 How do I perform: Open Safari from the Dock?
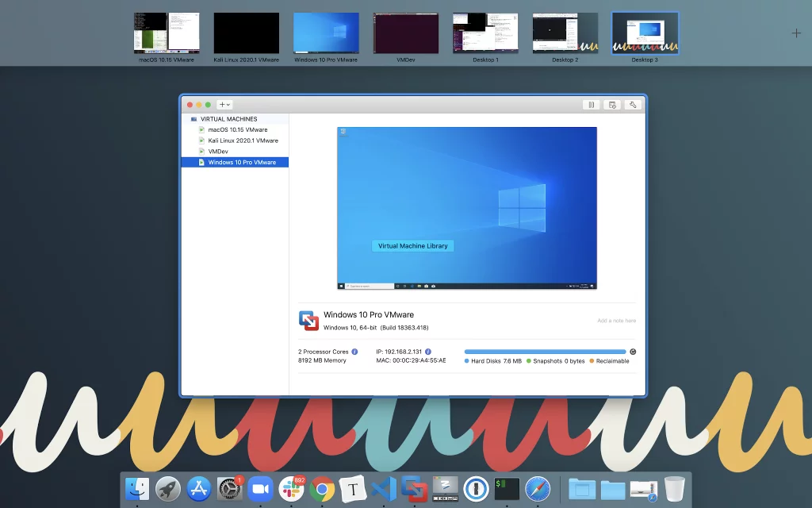[538, 489]
